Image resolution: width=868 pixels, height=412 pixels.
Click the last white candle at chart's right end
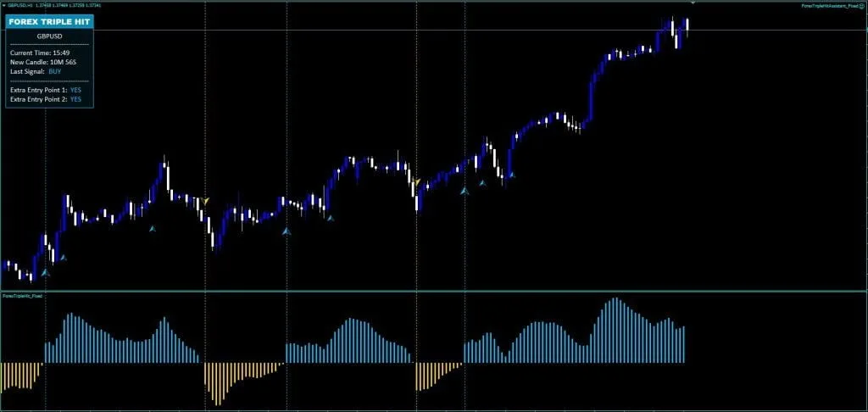687,25
